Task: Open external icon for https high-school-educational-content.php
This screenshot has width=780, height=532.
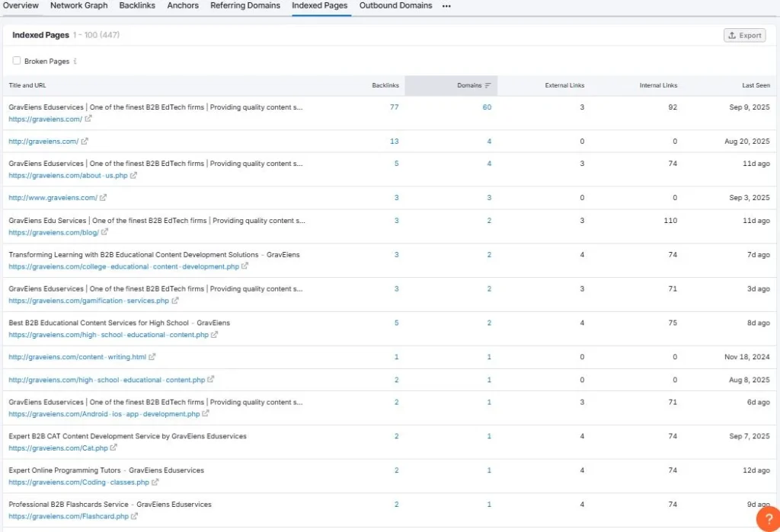Action: click(214, 335)
